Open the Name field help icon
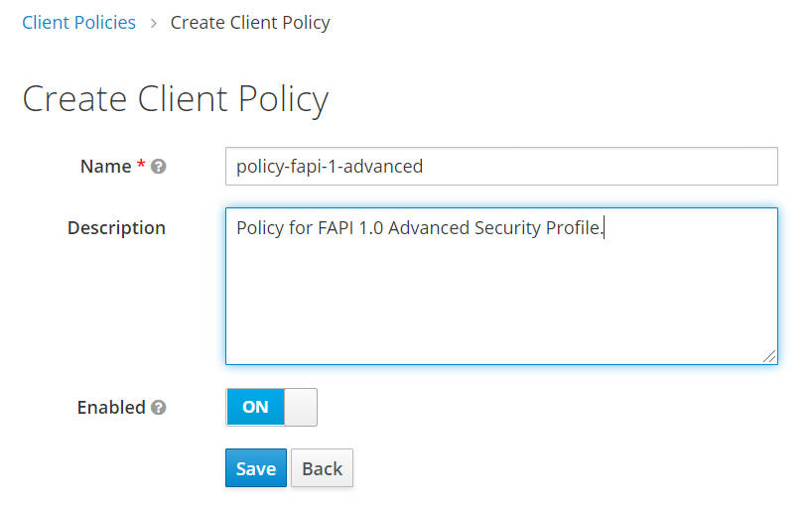The width and height of the screenshot is (812, 508). click(x=159, y=167)
